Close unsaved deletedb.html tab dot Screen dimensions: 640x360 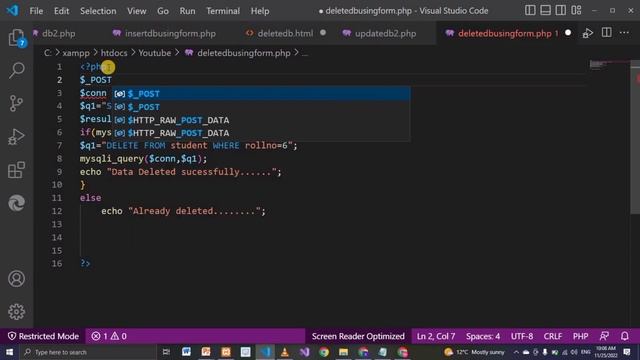point(323,33)
